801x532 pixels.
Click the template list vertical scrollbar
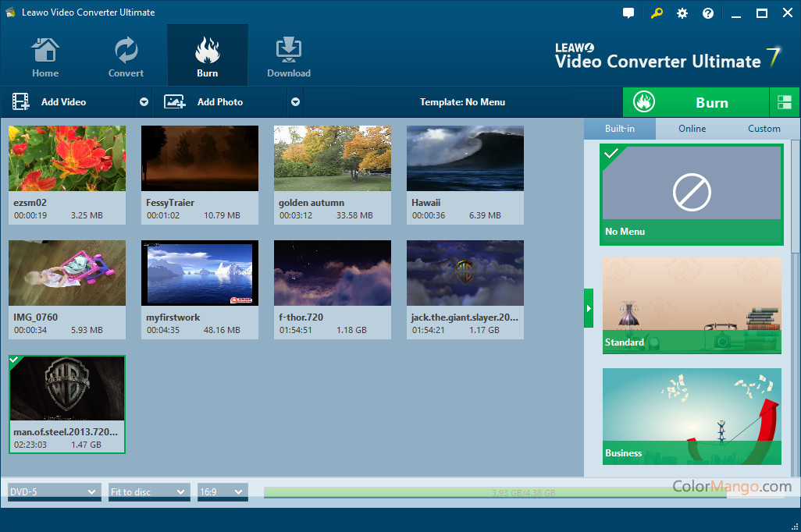(796, 197)
